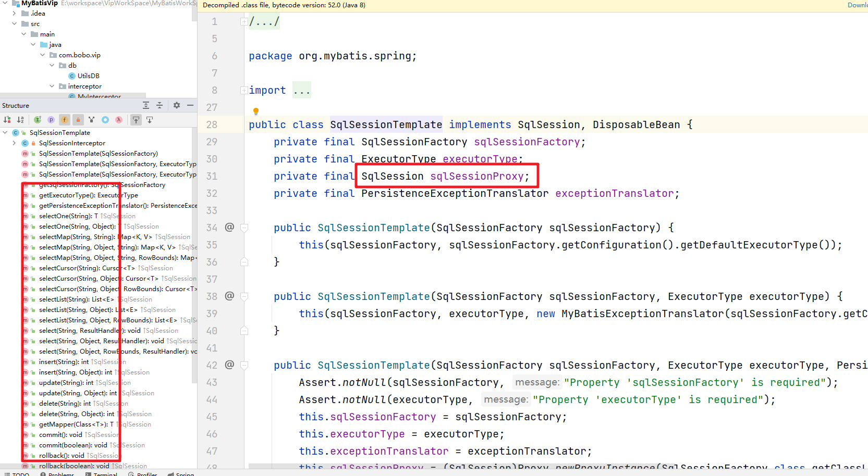
Task: Click the intention light bulb above line 28
Action: coord(256,111)
